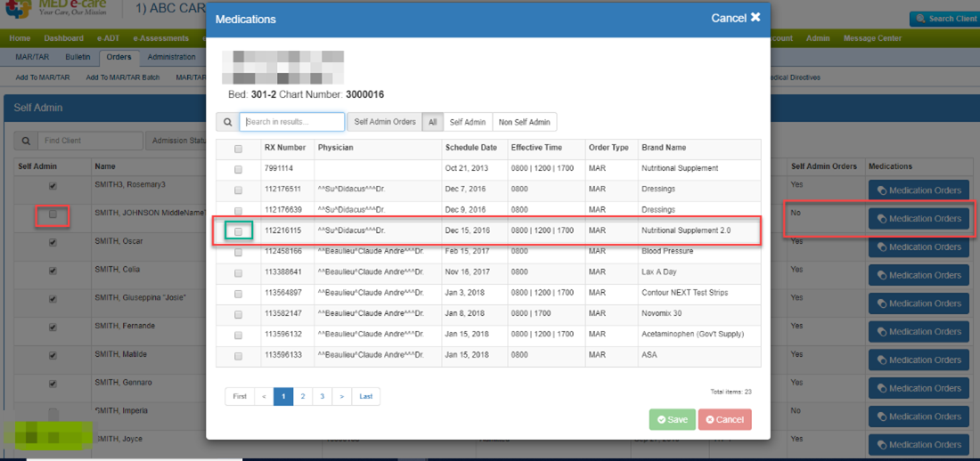Open Medication Orders for SMITH3, Rosemary3
The width and height of the screenshot is (980, 461).
pos(919,190)
